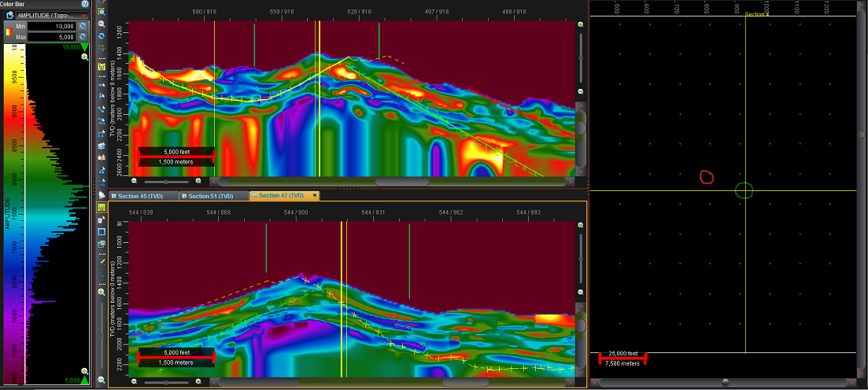Toggle the highlighted green icon with orange border
868x390 pixels.
[x=102, y=208]
